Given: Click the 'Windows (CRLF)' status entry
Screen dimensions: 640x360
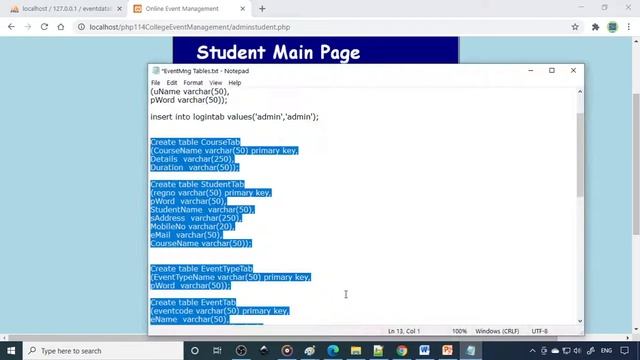Looking at the screenshot, I should (x=497, y=331).
